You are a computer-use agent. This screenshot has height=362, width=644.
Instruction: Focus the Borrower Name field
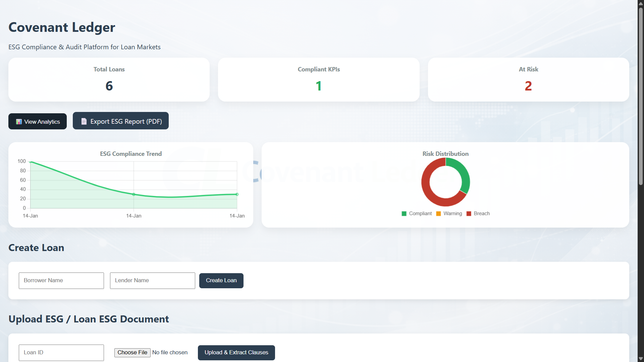coord(61,281)
